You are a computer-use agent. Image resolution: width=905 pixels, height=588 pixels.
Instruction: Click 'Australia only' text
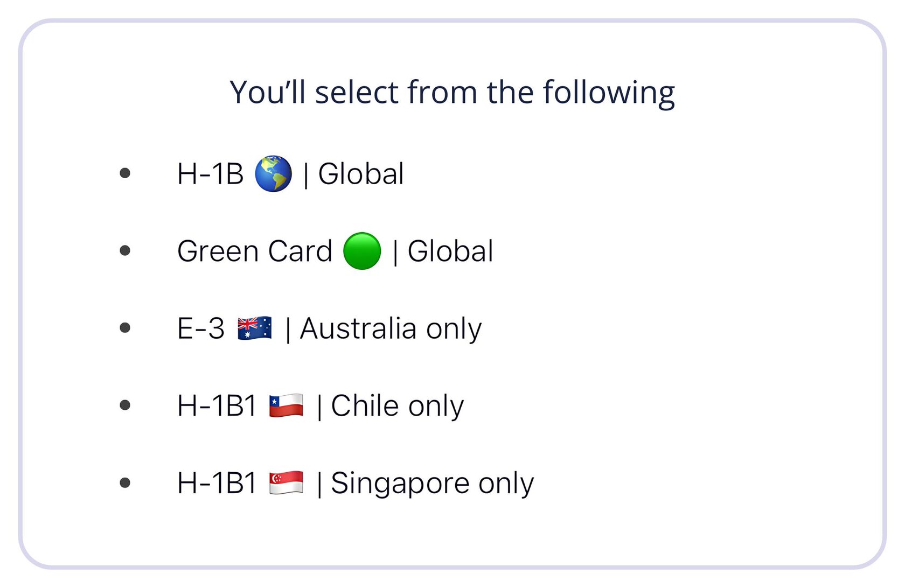click(391, 328)
